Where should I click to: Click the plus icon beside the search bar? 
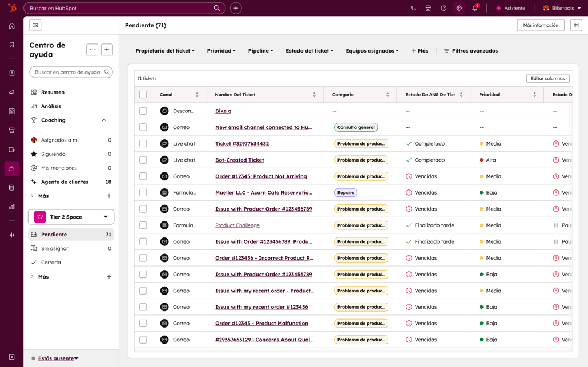(236, 9)
